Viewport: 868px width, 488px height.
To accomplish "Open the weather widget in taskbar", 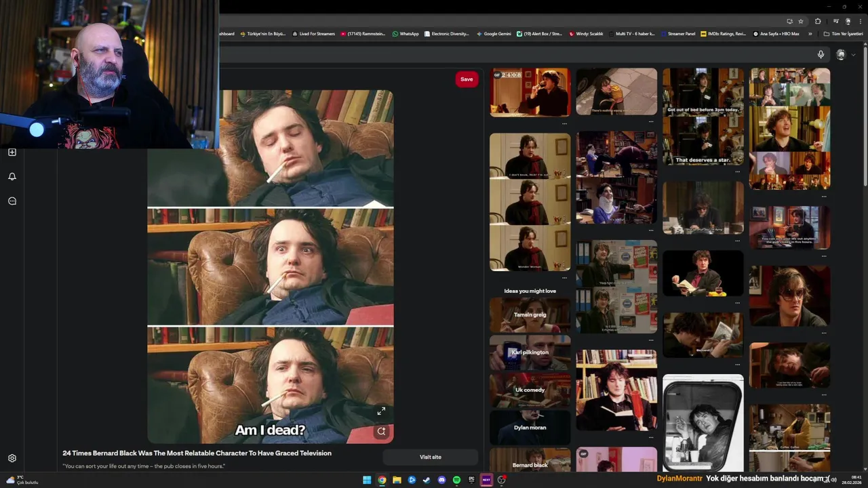I will 22,480.
